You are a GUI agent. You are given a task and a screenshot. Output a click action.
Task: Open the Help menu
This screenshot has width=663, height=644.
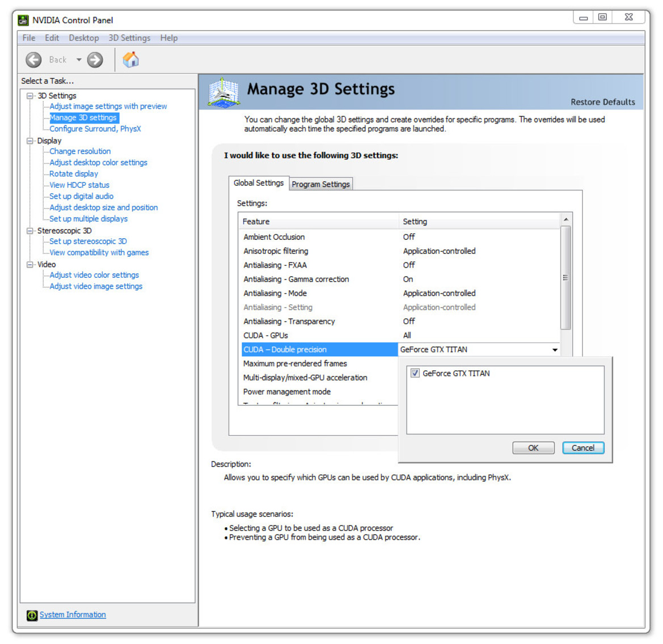pos(168,38)
